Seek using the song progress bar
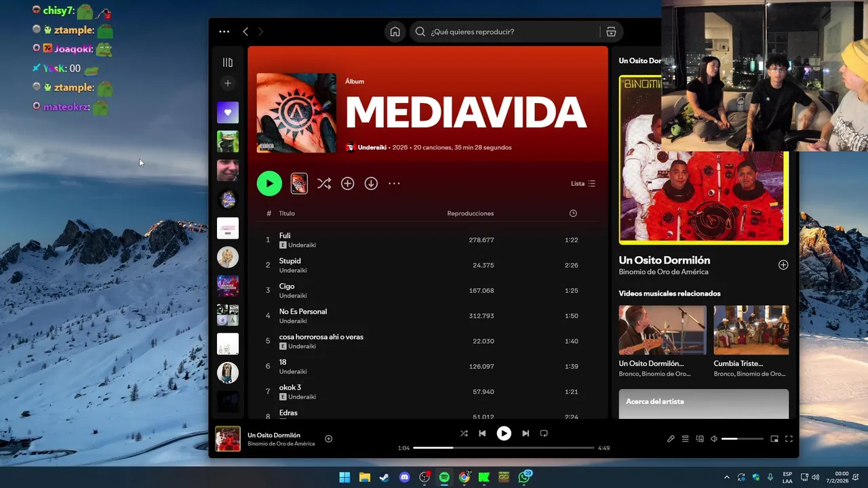Image resolution: width=868 pixels, height=488 pixels. [504, 448]
